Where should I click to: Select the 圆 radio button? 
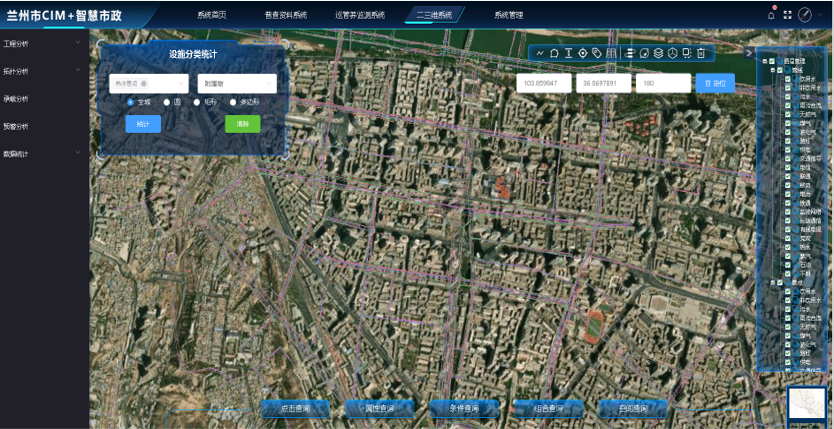pyautogui.click(x=167, y=102)
